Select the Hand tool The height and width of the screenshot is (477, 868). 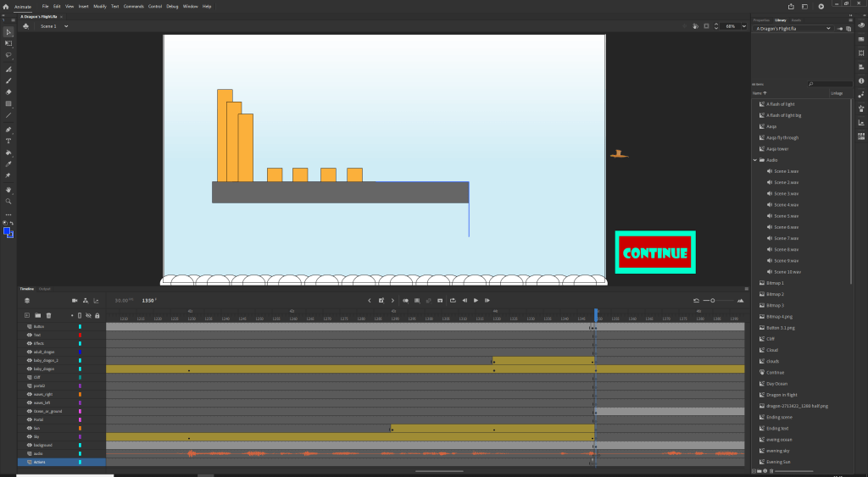pyautogui.click(x=8, y=190)
